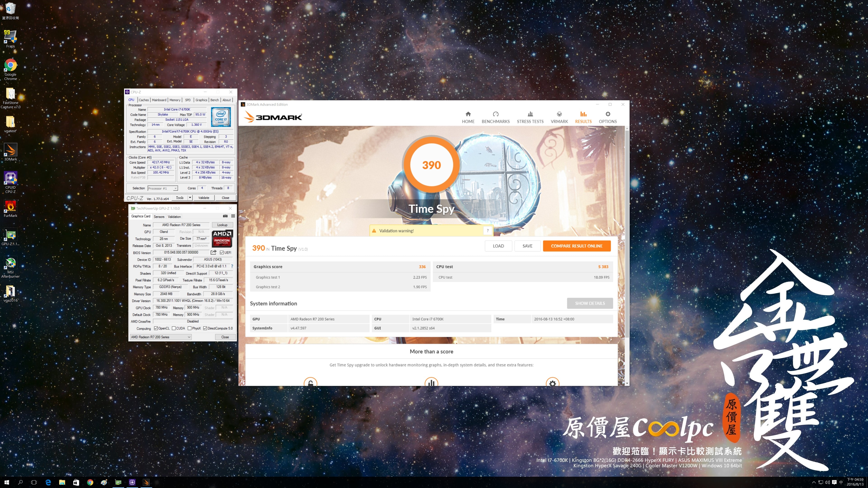868x488 pixels.
Task: Click the 3DMark vertical scrollbar
Action: [627, 234]
